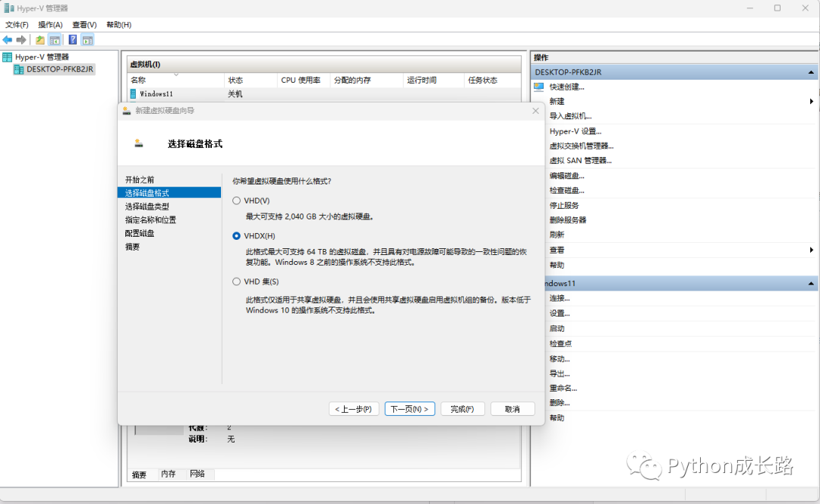Screen dimensions: 820x504
Task: Open the 文件(F) menu
Action: 17,24
